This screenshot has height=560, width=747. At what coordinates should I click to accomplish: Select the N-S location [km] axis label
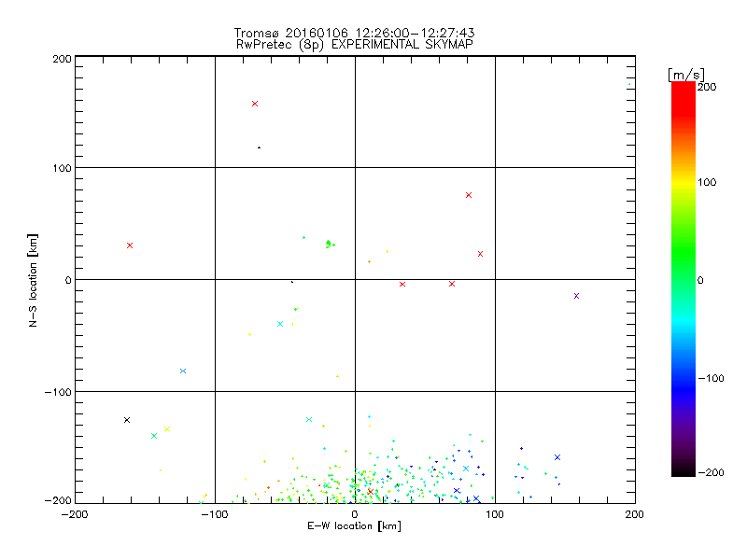click(33, 280)
